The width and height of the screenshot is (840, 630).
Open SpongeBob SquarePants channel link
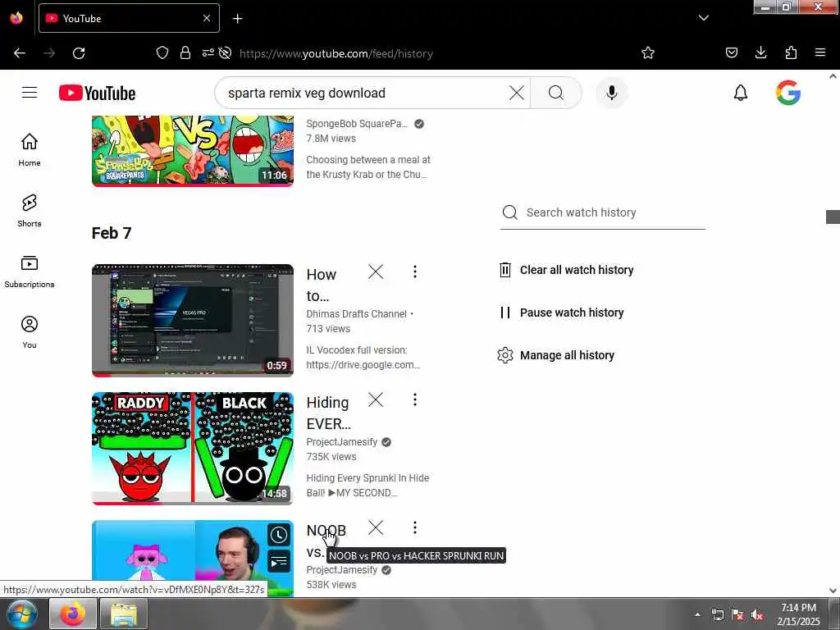pos(357,124)
